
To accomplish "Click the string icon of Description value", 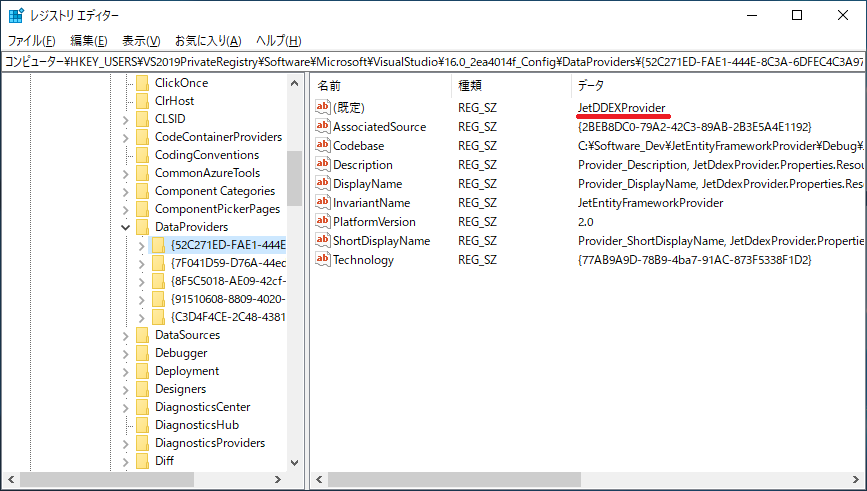I will pos(323,164).
